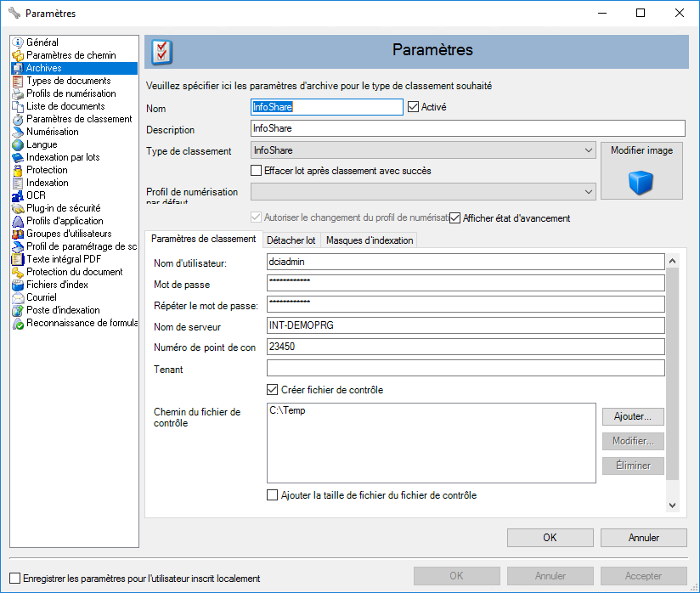Screen dimensions: 700x593
Task: Enable Effacer lot après classement checkbox
Action: (x=257, y=171)
